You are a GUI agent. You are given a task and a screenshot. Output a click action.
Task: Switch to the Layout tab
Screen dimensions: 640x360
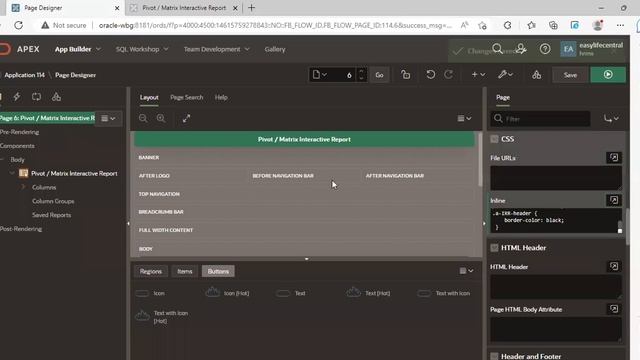[149, 97]
